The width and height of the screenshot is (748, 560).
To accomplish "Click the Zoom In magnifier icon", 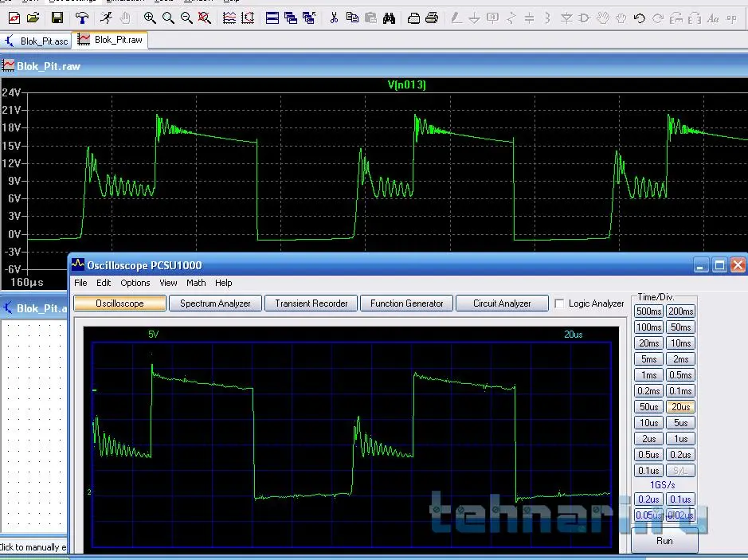I will click(150, 18).
